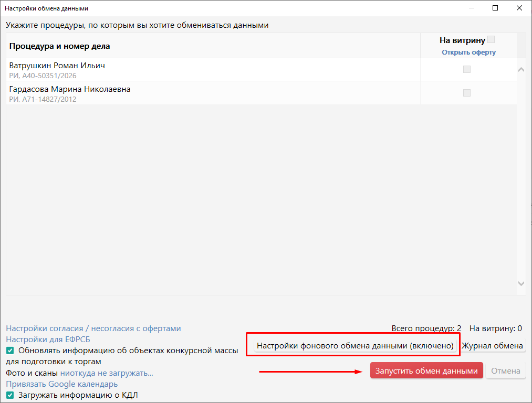Image resolution: width=532 pixels, height=403 pixels.
Task: Tick the На витрину header checkbox
Action: (491, 39)
